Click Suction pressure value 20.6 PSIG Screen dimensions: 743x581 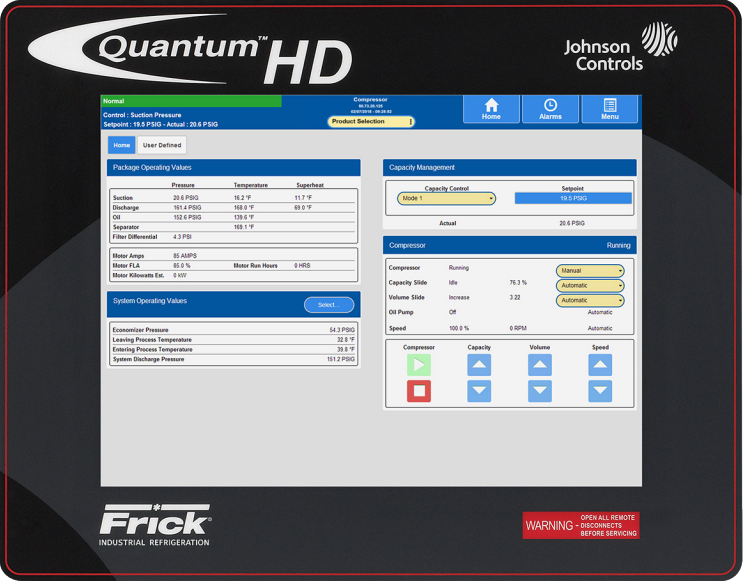(186, 198)
